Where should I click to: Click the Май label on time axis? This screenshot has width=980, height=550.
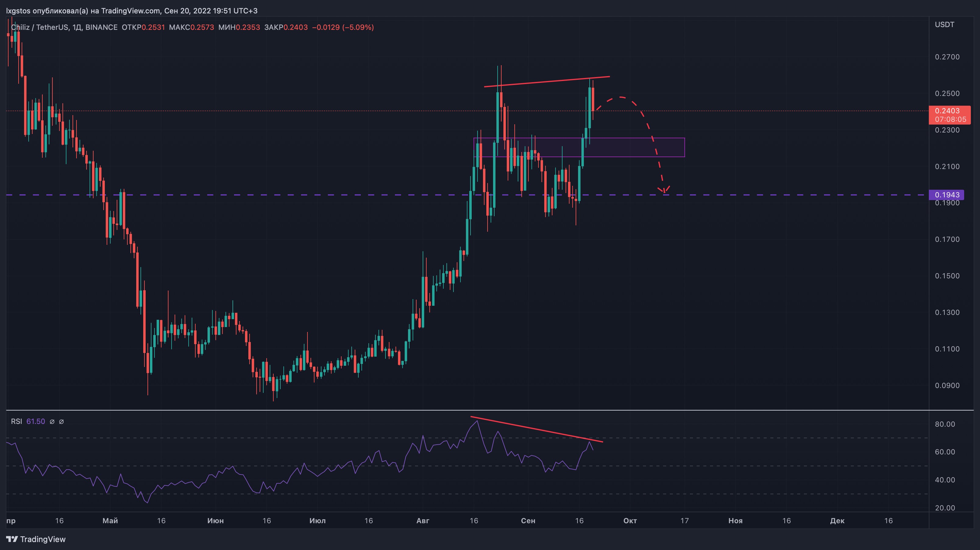pos(110,521)
